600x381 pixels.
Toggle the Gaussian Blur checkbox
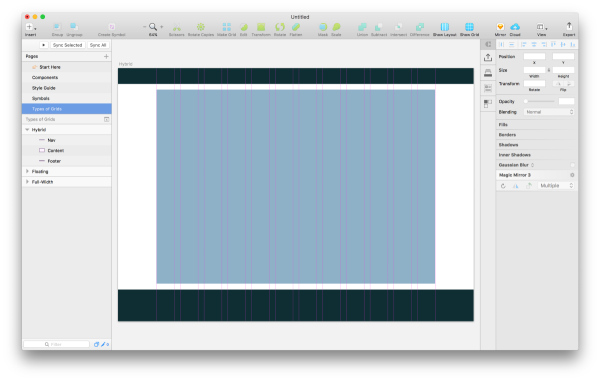point(572,165)
